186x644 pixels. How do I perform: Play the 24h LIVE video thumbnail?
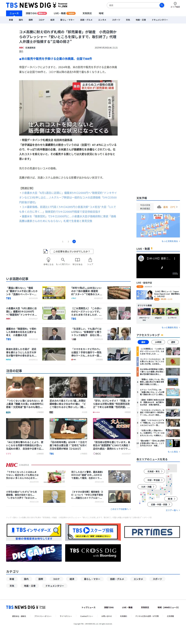pos(158,266)
